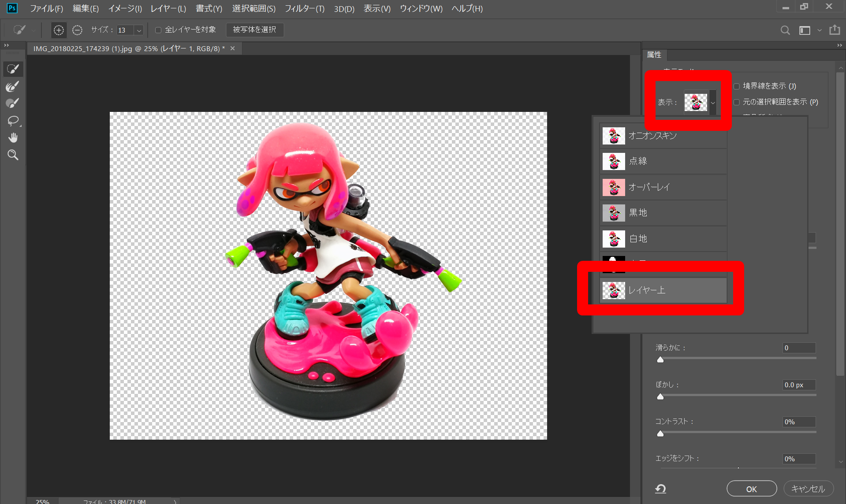This screenshot has width=846, height=504.
Task: Click the brush size 13 field
Action: [x=125, y=30]
